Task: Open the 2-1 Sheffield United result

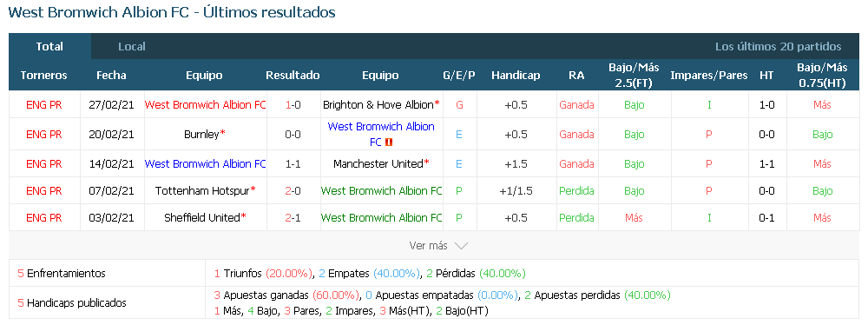Action: pos(293,218)
